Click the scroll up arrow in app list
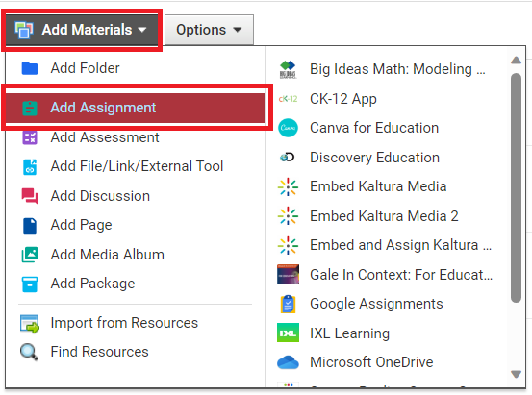 (516, 61)
